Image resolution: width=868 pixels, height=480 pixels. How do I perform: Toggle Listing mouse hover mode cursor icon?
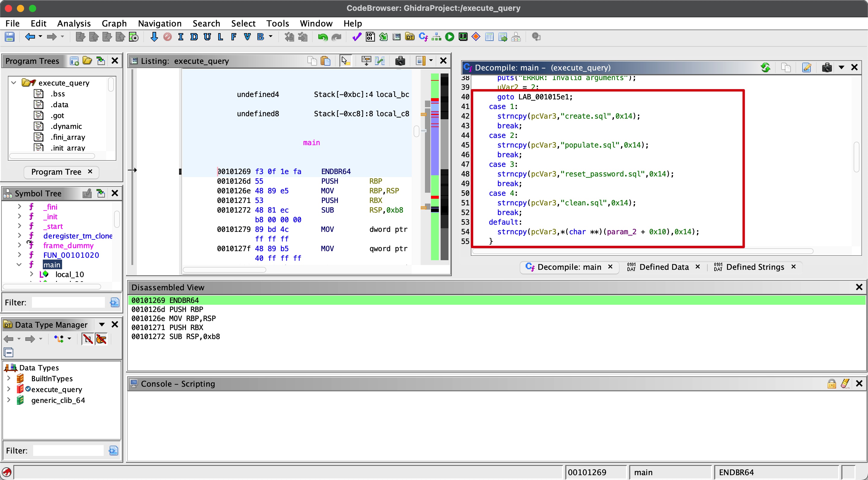pos(345,61)
